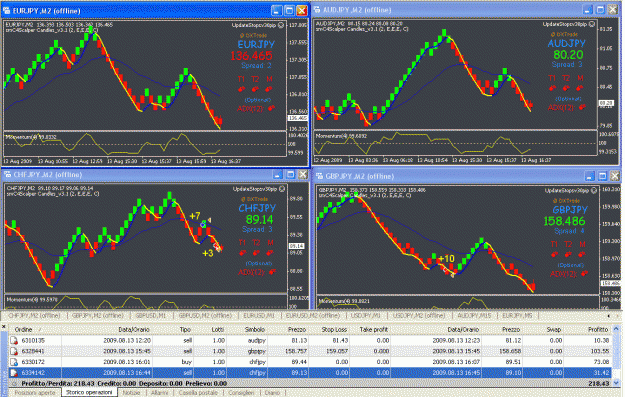Click the history list scrollbar down arrow
Viewport: 625px width, 397px height.
click(x=617, y=383)
